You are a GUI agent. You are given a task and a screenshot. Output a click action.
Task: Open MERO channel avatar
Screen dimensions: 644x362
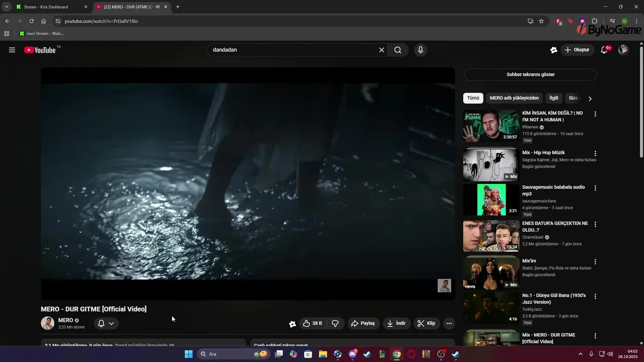[47, 323]
